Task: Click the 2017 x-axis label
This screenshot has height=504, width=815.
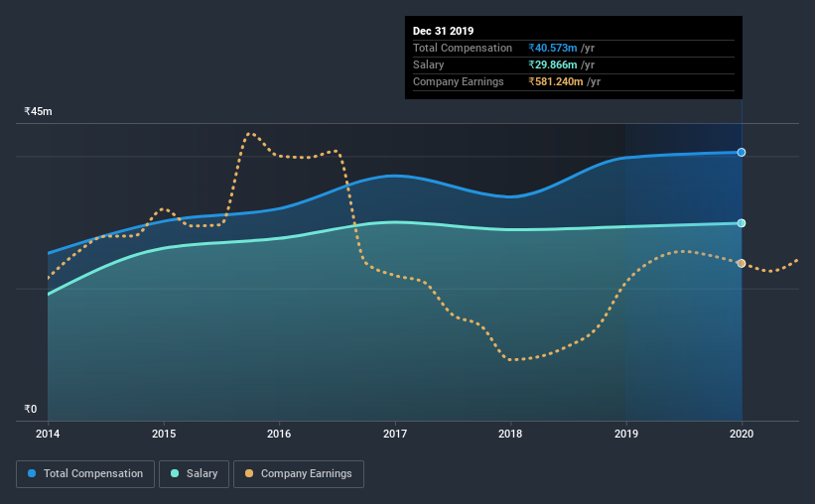Action: (395, 434)
